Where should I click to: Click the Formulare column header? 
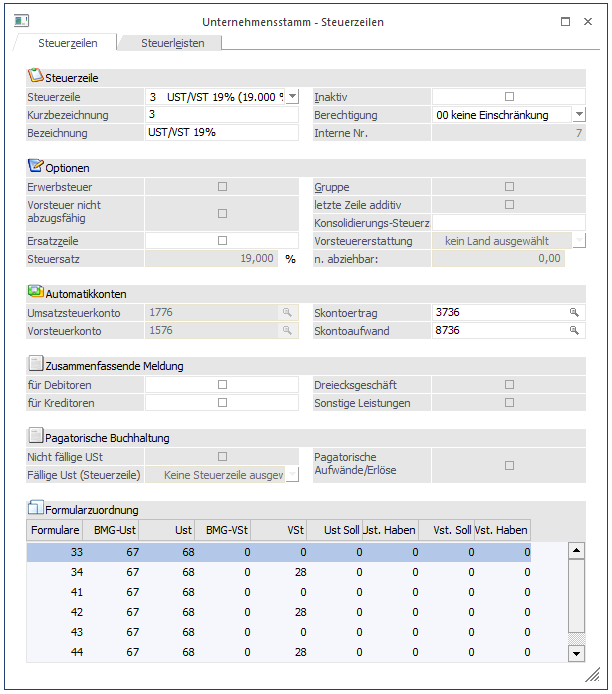(52, 530)
